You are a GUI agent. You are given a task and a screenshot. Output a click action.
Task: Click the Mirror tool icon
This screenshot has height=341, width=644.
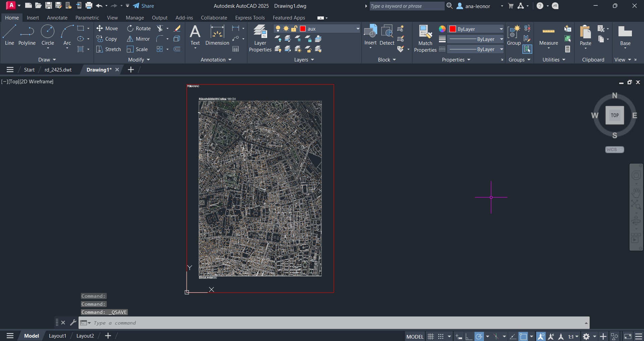[x=130, y=39]
